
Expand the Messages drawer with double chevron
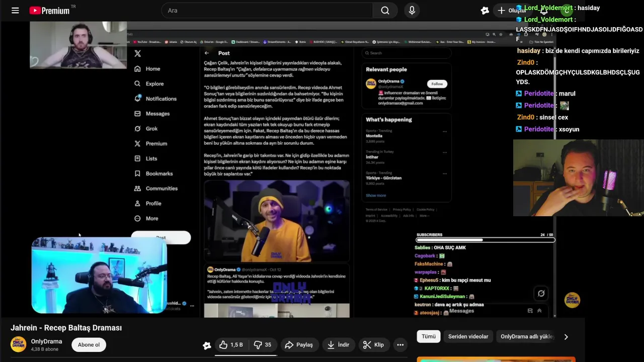click(539, 311)
